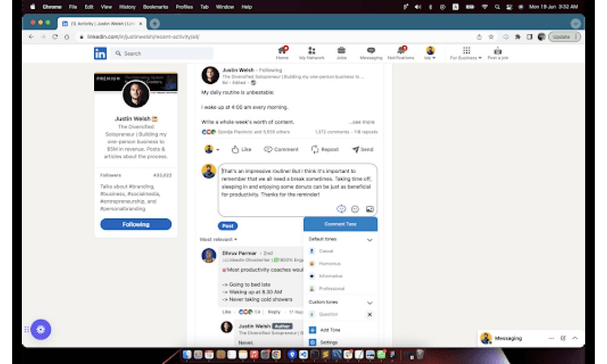The image size is (607, 364).
Task: Open Chrome File menu
Action: [x=73, y=7]
